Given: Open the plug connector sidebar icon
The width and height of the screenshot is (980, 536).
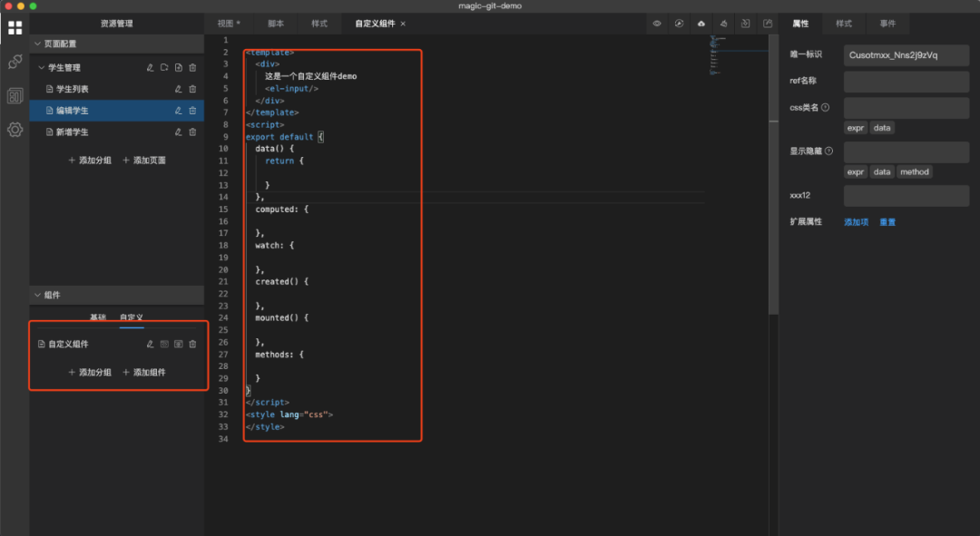Looking at the screenshot, I should 15,62.
